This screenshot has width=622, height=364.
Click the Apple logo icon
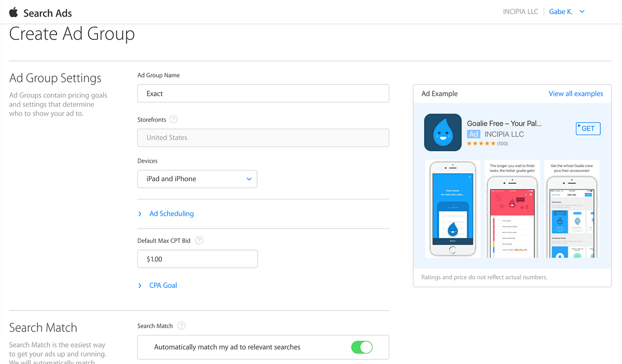[13, 12]
